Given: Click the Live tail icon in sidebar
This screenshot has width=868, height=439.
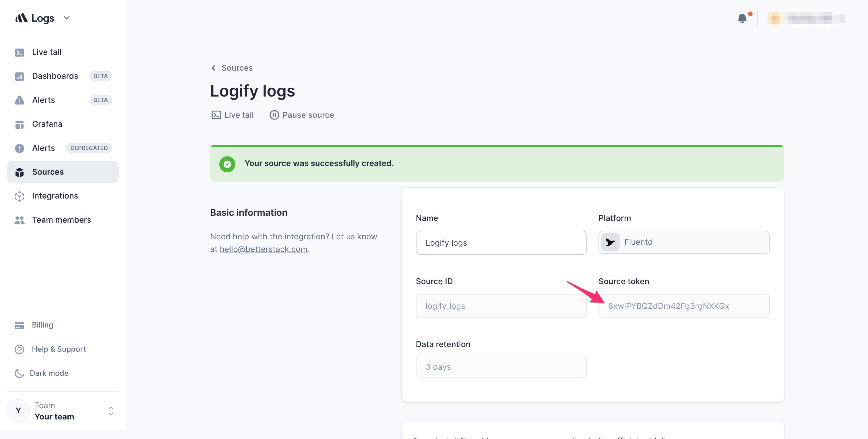Looking at the screenshot, I should pyautogui.click(x=20, y=51).
